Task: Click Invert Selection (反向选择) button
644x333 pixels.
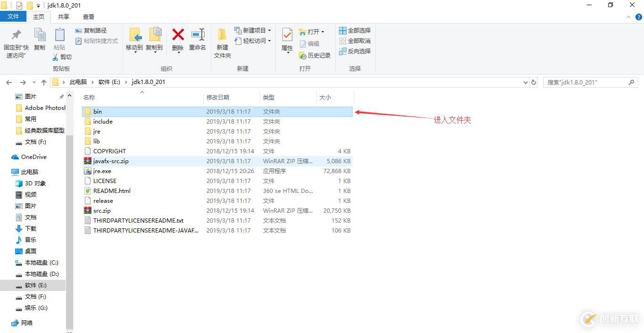Action: tap(355, 51)
